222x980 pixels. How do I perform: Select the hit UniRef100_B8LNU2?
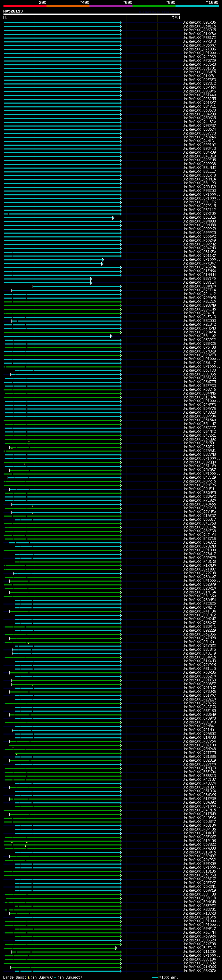click(x=199, y=168)
